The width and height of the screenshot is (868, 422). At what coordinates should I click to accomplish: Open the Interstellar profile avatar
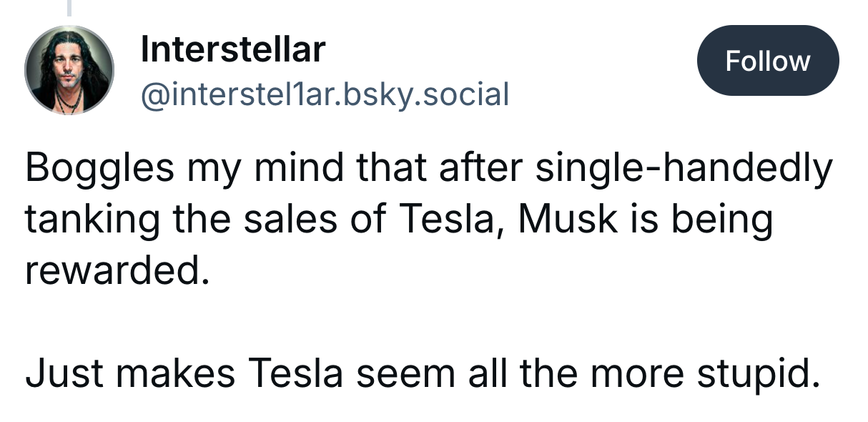click(x=69, y=70)
